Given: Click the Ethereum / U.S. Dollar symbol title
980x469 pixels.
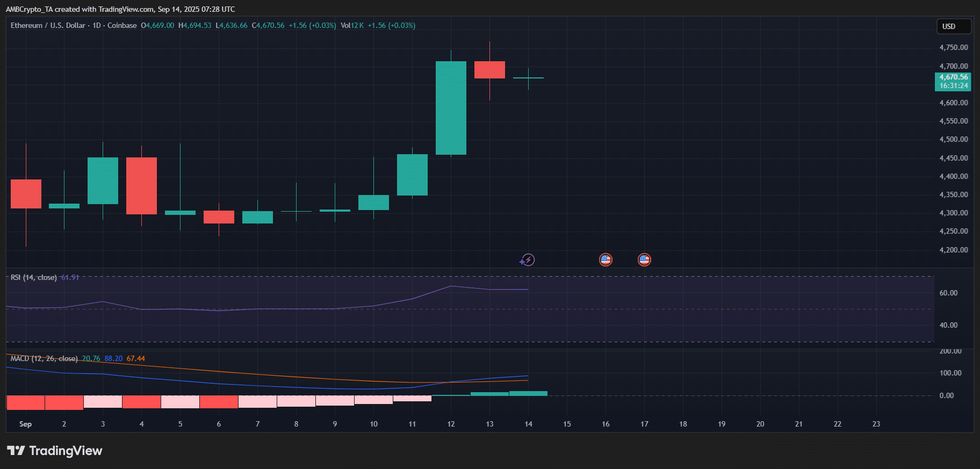Looking at the screenshot, I should click(x=48, y=26).
